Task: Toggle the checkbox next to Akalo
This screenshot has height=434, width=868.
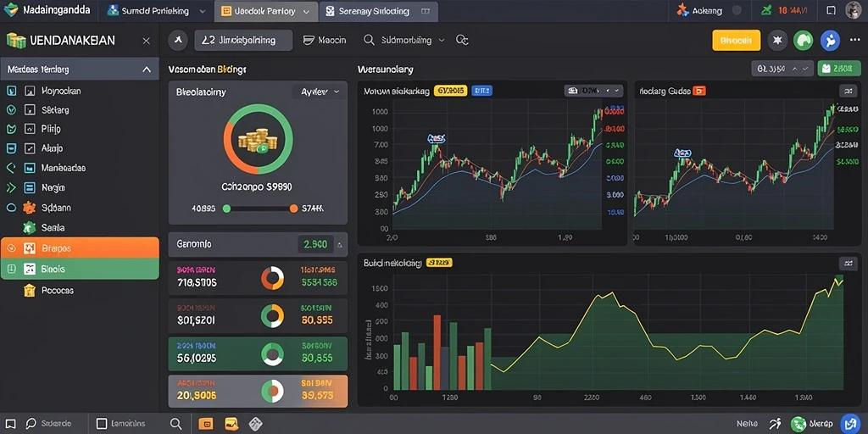Action: pos(30,148)
